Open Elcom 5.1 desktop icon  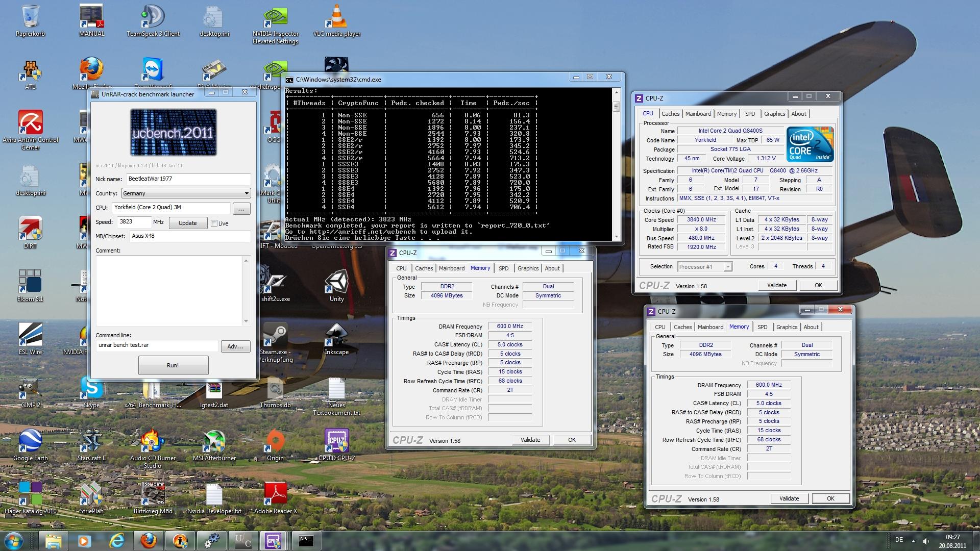[x=30, y=286]
